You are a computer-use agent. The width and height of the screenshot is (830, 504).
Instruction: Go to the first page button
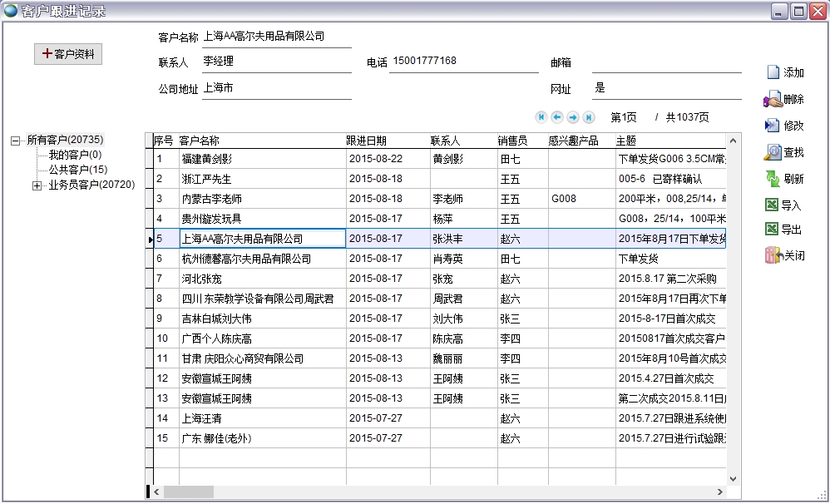[x=541, y=117]
